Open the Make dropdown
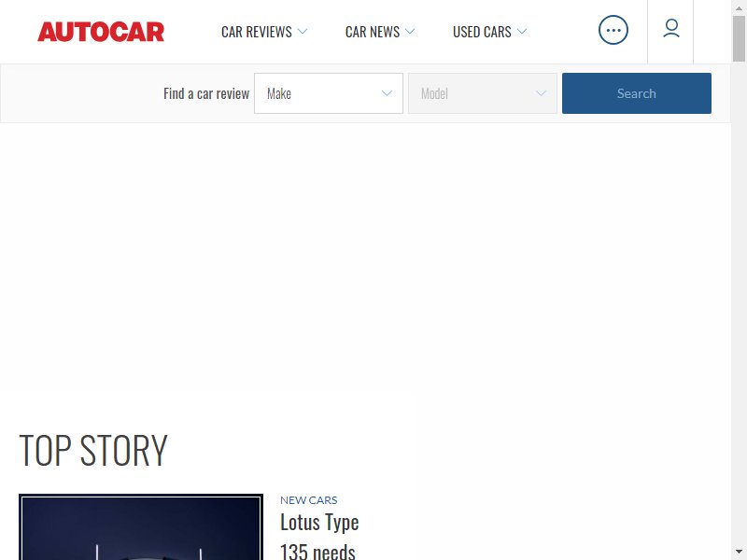 click(x=329, y=93)
